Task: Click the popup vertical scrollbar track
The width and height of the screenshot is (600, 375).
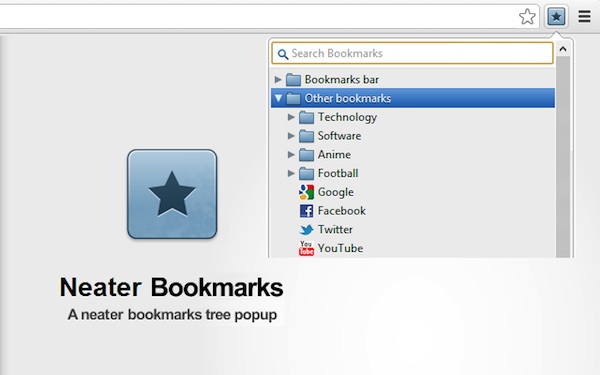Action: 563,157
